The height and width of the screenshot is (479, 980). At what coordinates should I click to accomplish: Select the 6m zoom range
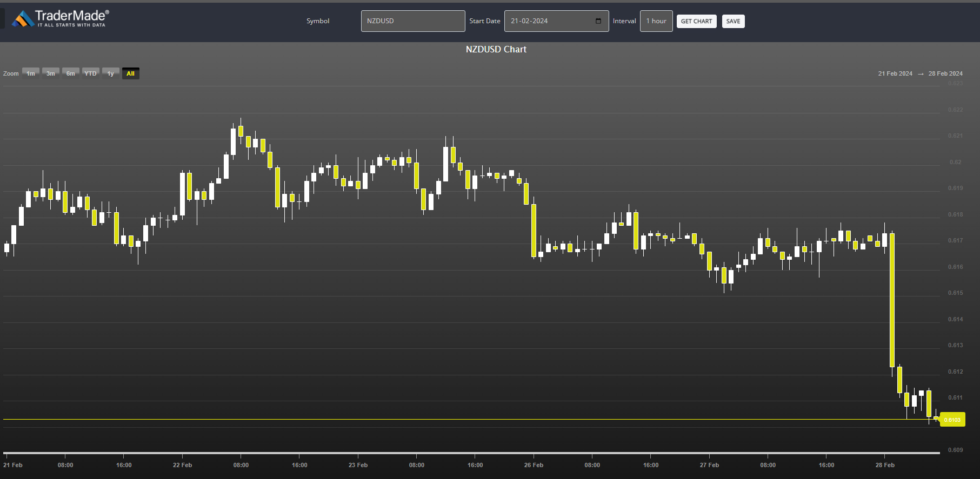[71, 73]
